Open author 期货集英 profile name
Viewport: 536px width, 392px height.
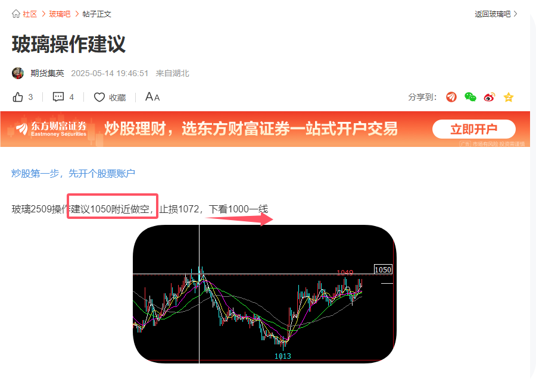tap(47, 73)
